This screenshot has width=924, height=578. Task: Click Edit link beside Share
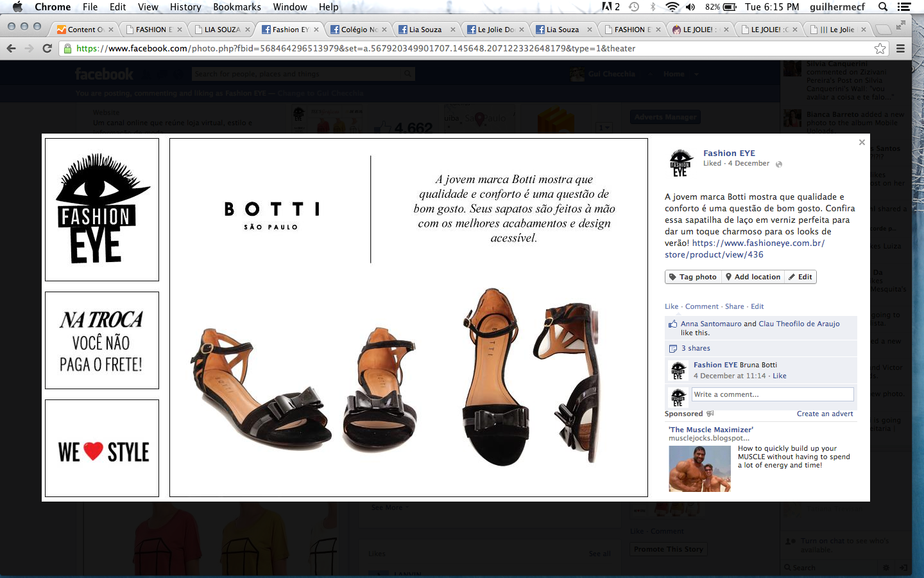tap(757, 306)
